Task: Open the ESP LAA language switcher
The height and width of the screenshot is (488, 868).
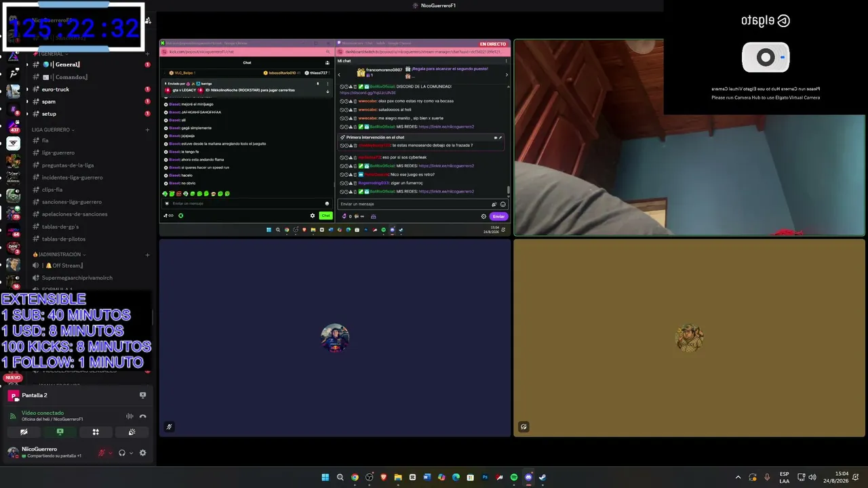Action: tap(784, 477)
